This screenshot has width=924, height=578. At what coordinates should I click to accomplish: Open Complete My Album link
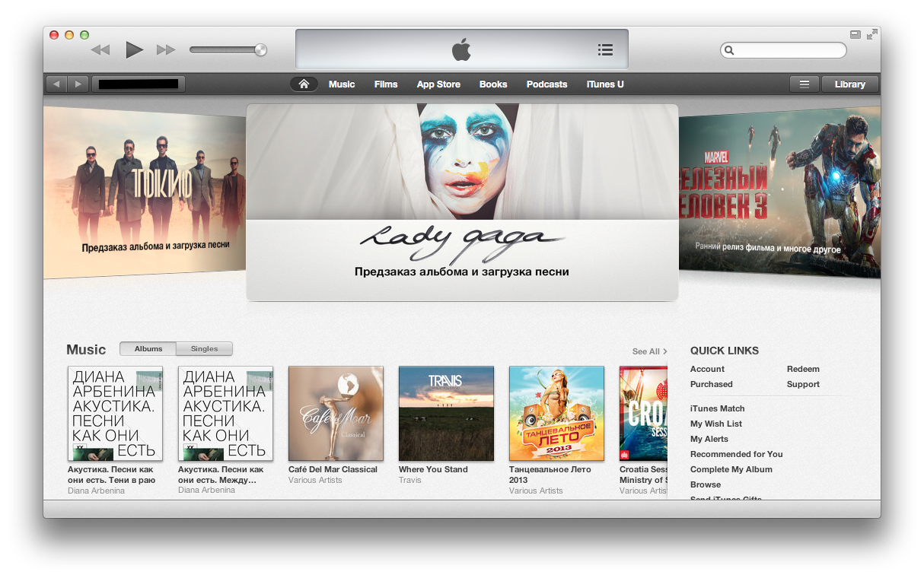(x=731, y=469)
